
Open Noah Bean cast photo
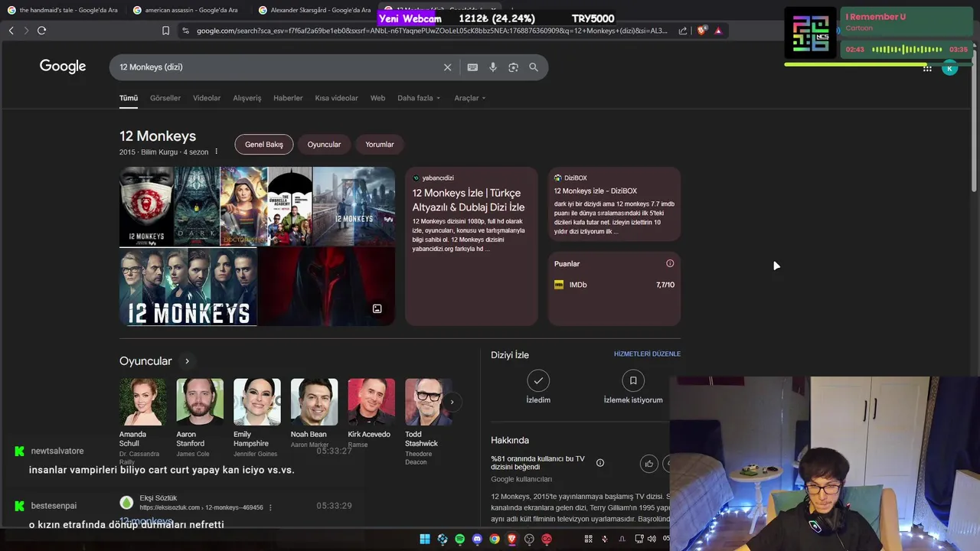coord(314,402)
